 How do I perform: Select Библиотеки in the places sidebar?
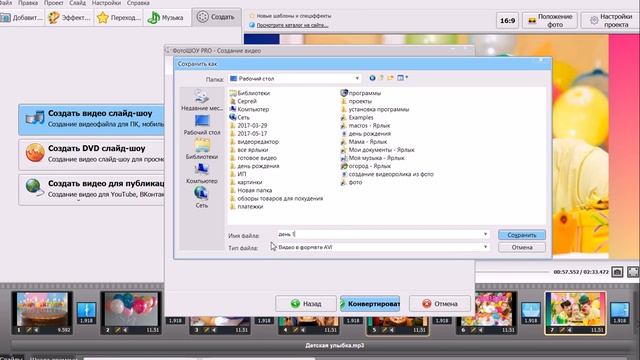[202, 149]
